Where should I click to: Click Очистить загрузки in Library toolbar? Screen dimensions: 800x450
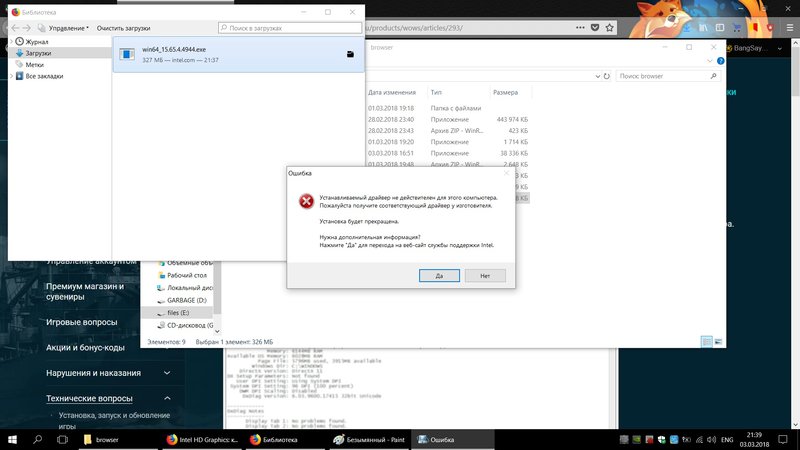(123, 28)
